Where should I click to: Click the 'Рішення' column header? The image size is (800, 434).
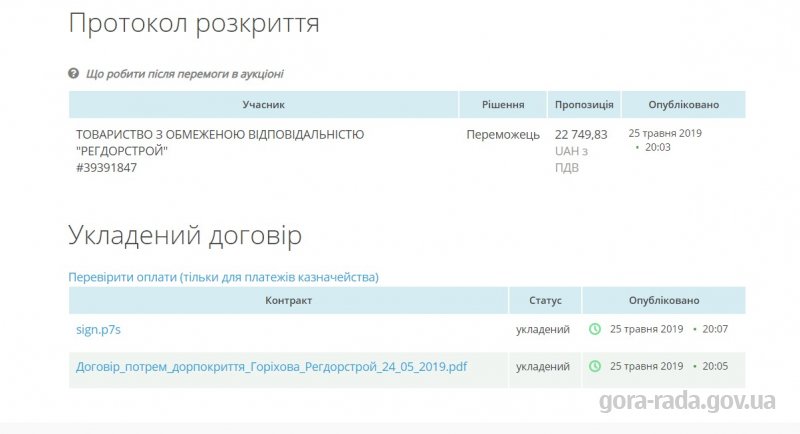click(503, 105)
